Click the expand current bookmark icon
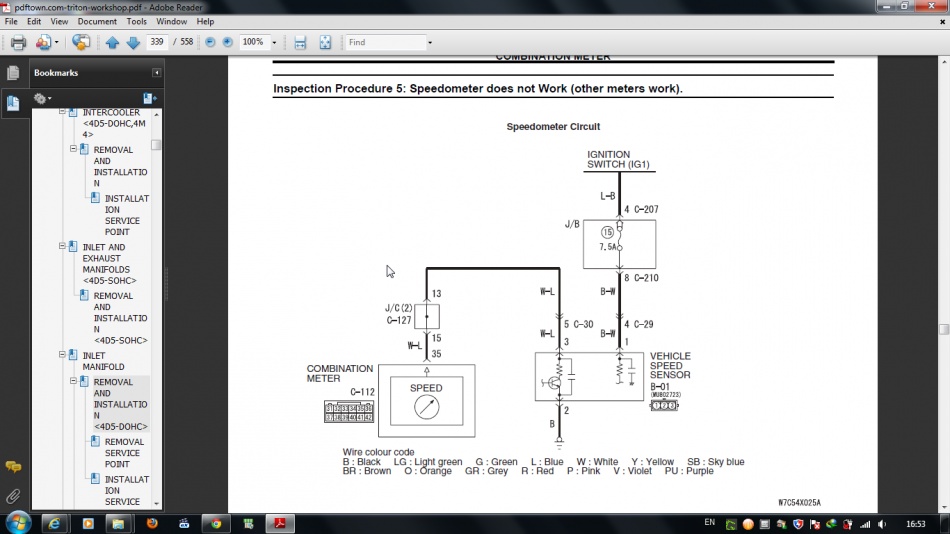This screenshot has height=534, width=950. 149,98
